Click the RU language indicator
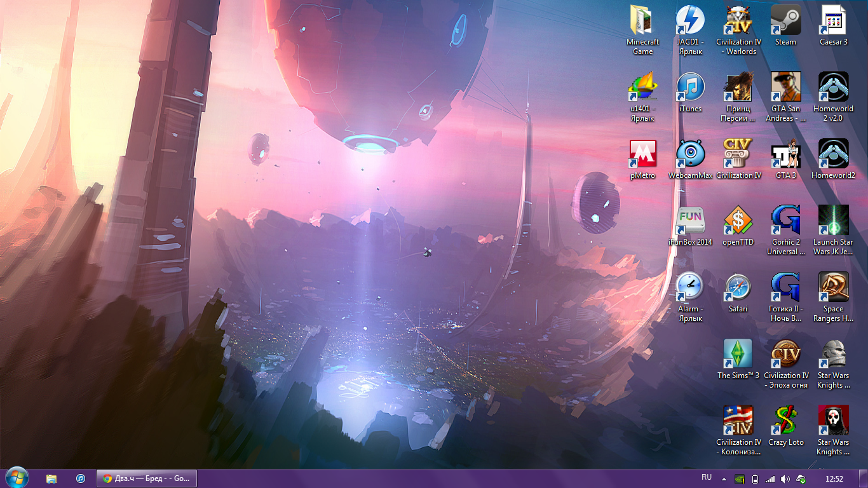Screen dimensions: 868x488 (x=707, y=477)
